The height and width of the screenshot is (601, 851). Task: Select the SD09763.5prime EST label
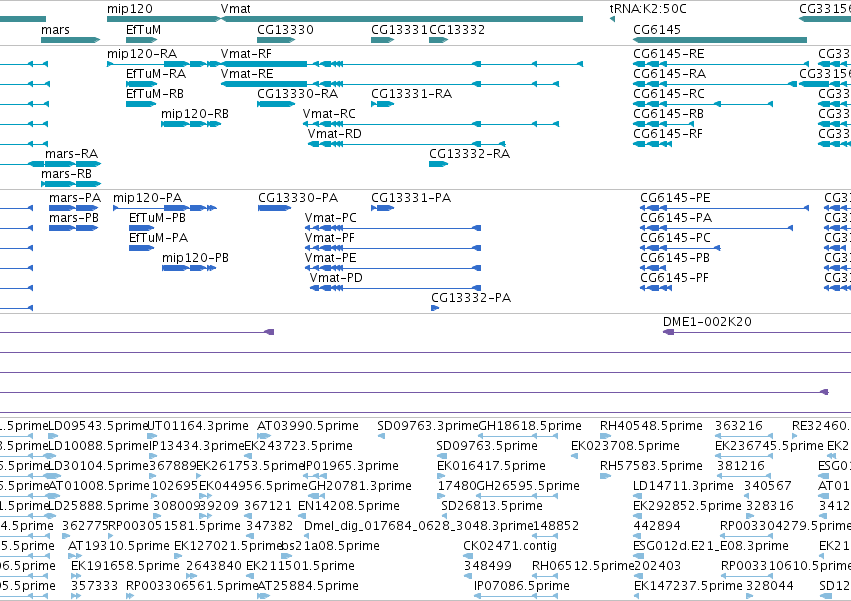tap(487, 446)
